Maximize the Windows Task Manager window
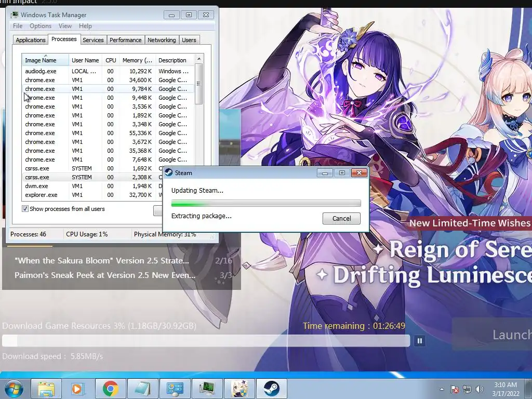 (x=189, y=15)
